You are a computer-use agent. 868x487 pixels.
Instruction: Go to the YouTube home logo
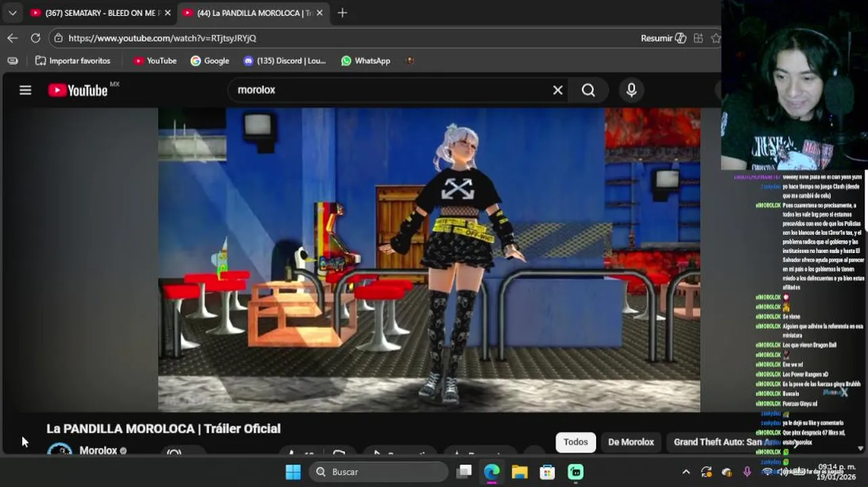pos(78,90)
